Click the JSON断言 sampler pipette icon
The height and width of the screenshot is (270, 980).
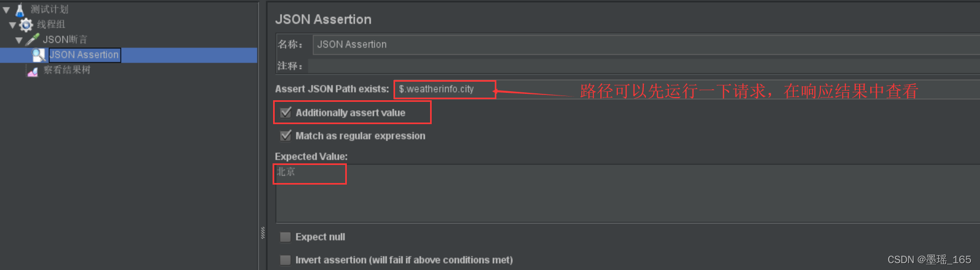tap(32, 39)
